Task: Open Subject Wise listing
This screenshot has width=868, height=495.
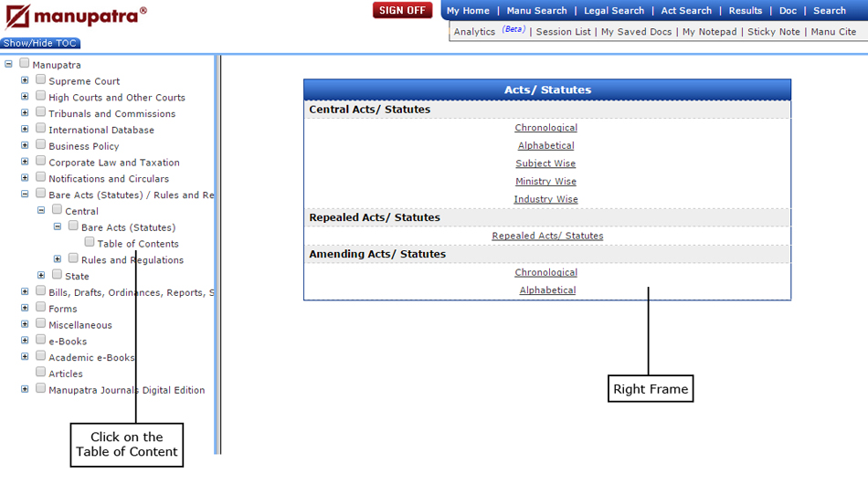Action: pos(545,163)
